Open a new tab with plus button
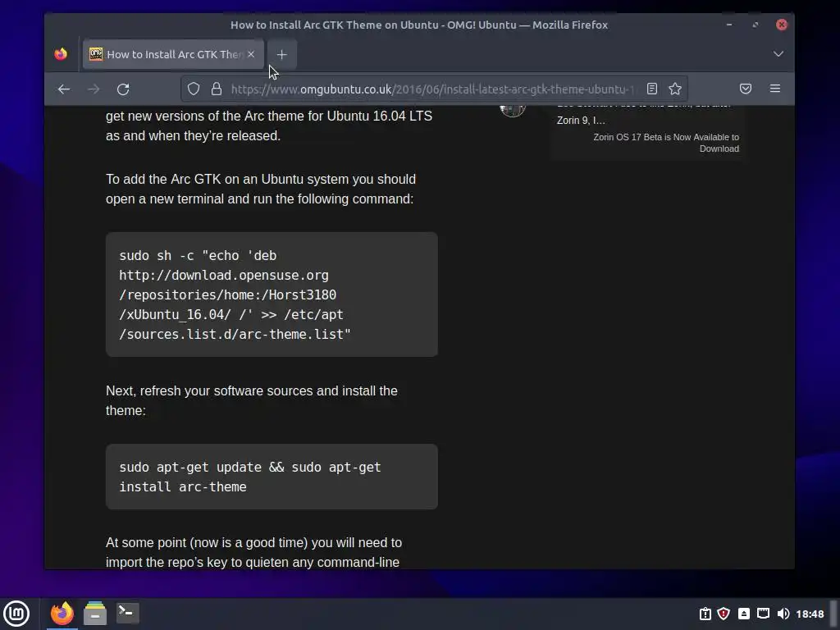This screenshot has height=630, width=840. click(x=282, y=54)
